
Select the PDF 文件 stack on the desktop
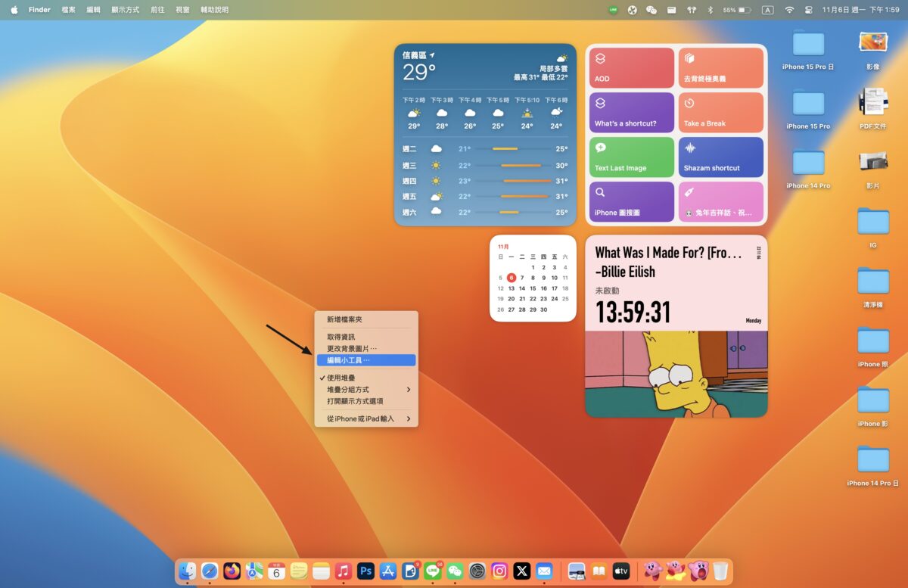tap(872, 109)
